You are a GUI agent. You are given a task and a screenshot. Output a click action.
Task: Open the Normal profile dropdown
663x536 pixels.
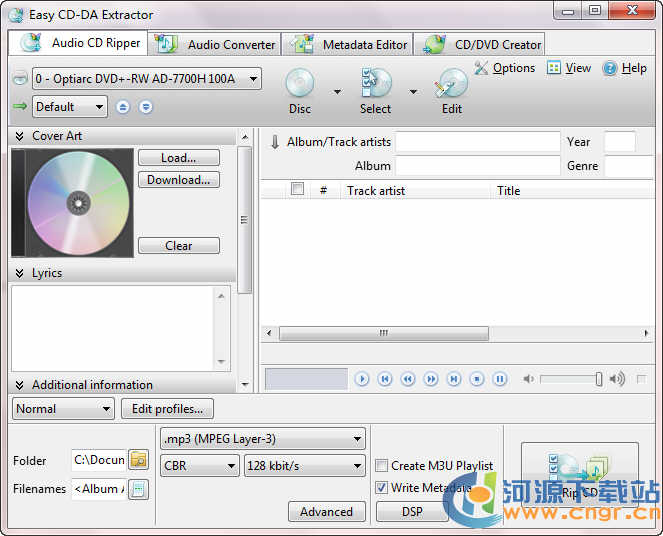tap(63, 409)
